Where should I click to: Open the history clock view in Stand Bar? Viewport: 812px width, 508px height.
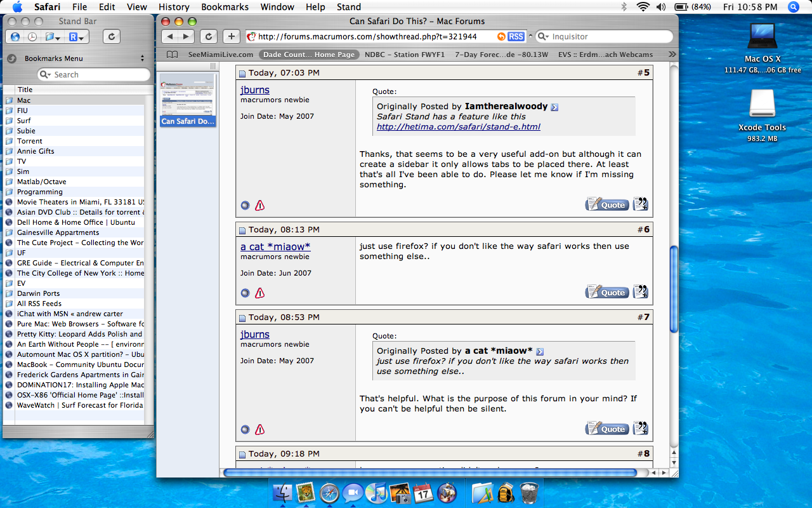pyautogui.click(x=32, y=37)
